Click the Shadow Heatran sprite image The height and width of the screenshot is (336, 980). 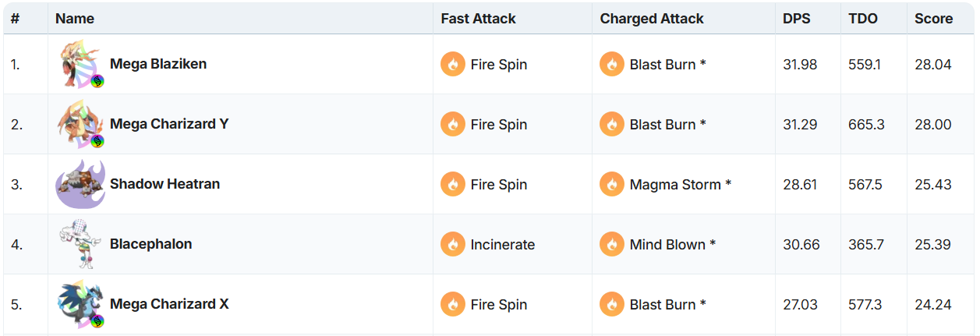tap(80, 185)
